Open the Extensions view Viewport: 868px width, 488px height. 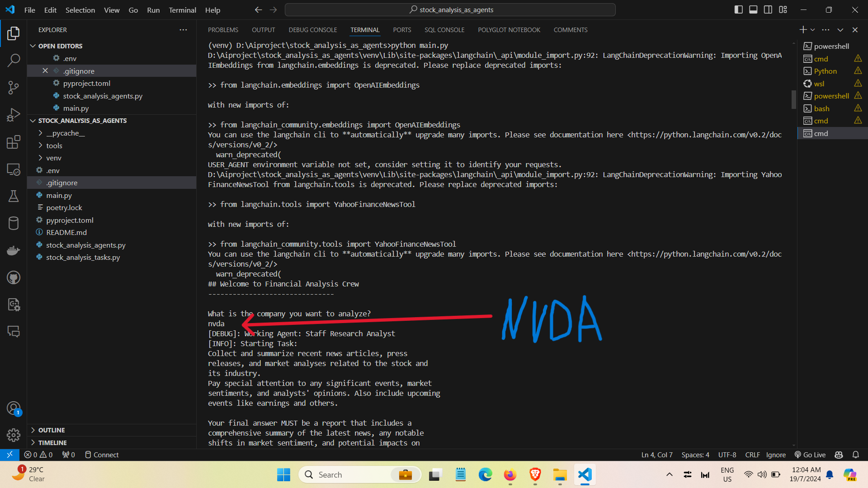tap(14, 142)
